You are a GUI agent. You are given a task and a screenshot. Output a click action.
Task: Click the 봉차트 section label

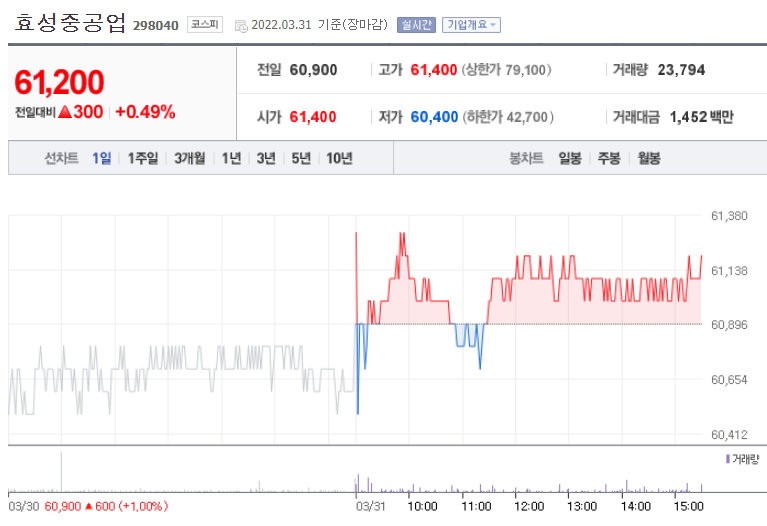(x=526, y=158)
